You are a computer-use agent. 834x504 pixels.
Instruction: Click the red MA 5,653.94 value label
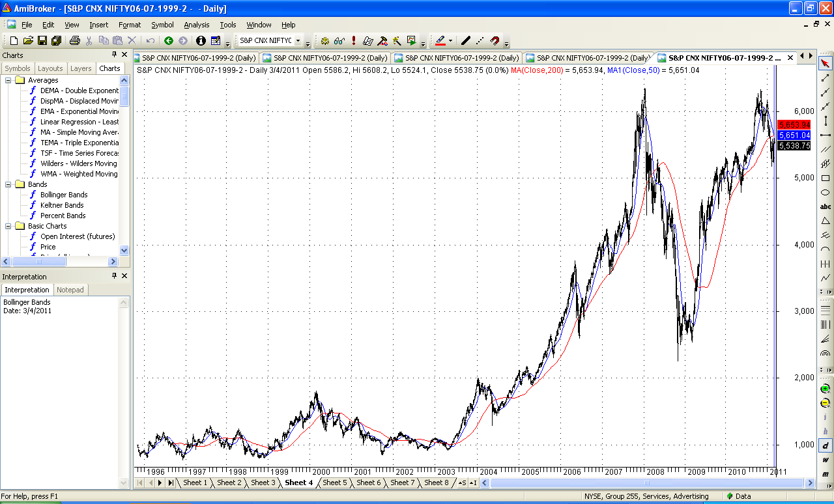(x=794, y=124)
